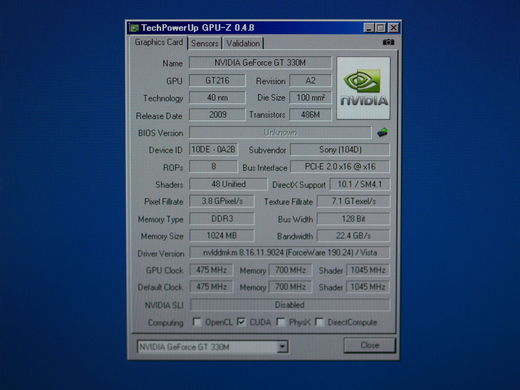The image size is (520, 390).
Task: Click the Bandwidth field 22.4 GB/s
Action: point(353,236)
